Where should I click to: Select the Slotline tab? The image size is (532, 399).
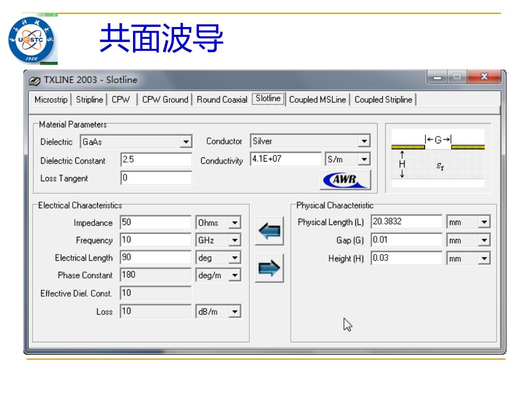pos(268,98)
